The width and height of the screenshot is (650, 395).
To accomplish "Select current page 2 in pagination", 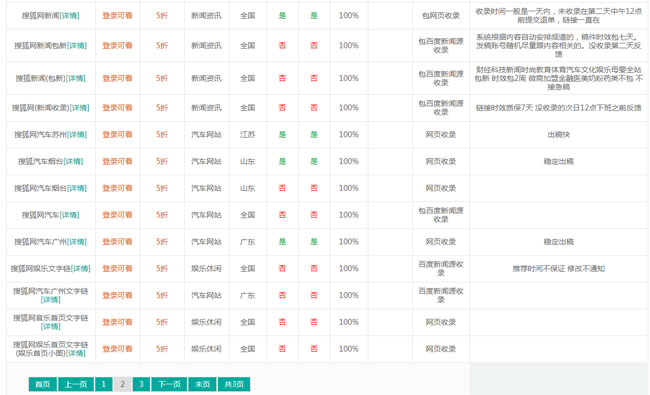I will click(x=122, y=384).
